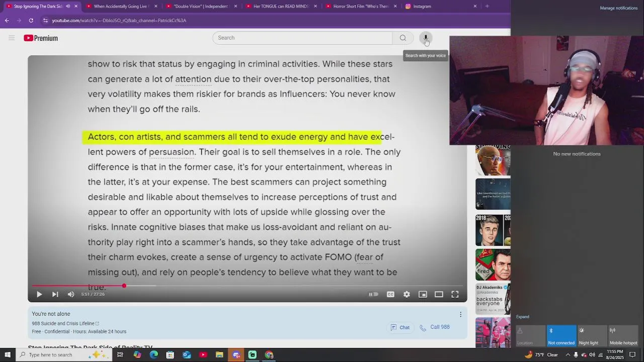Open system volume control
This screenshot has height=362, width=644.
point(592,355)
